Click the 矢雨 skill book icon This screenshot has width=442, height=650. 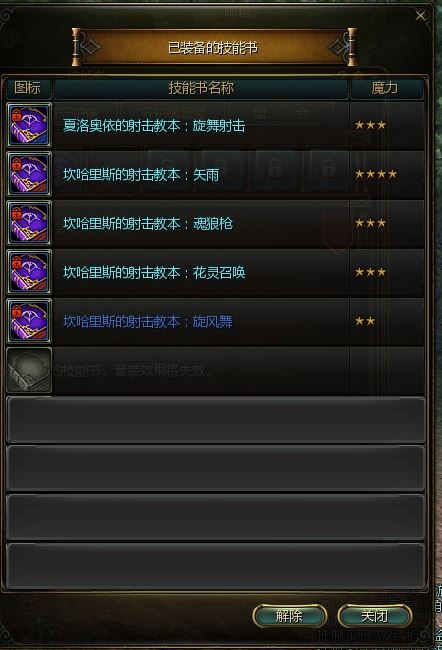[x=29, y=174]
